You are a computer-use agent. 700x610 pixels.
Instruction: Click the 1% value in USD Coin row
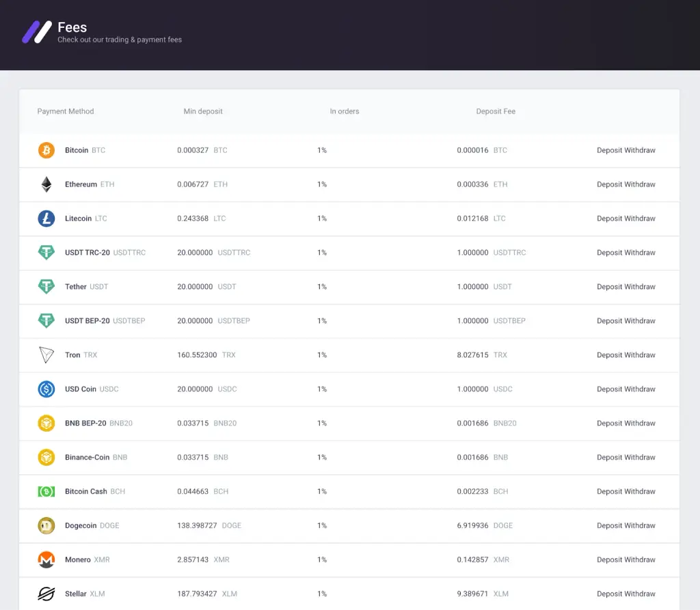click(x=322, y=389)
